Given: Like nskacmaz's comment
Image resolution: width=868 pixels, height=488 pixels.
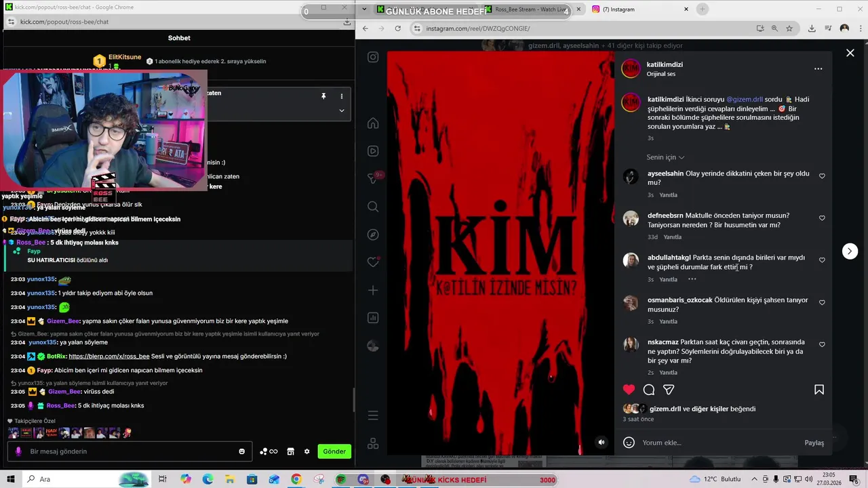Looking at the screenshot, I should [822, 344].
